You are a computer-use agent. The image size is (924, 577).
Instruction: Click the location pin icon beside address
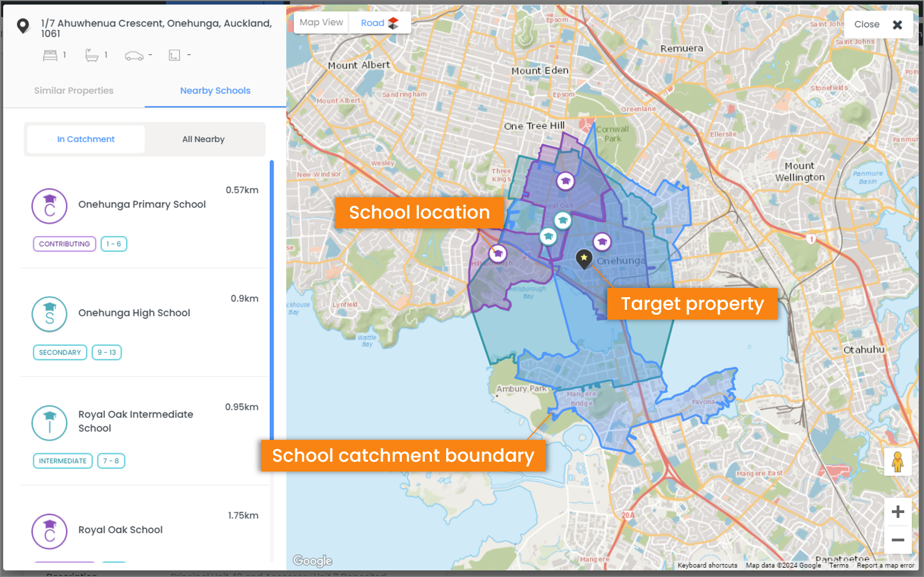pos(23,26)
